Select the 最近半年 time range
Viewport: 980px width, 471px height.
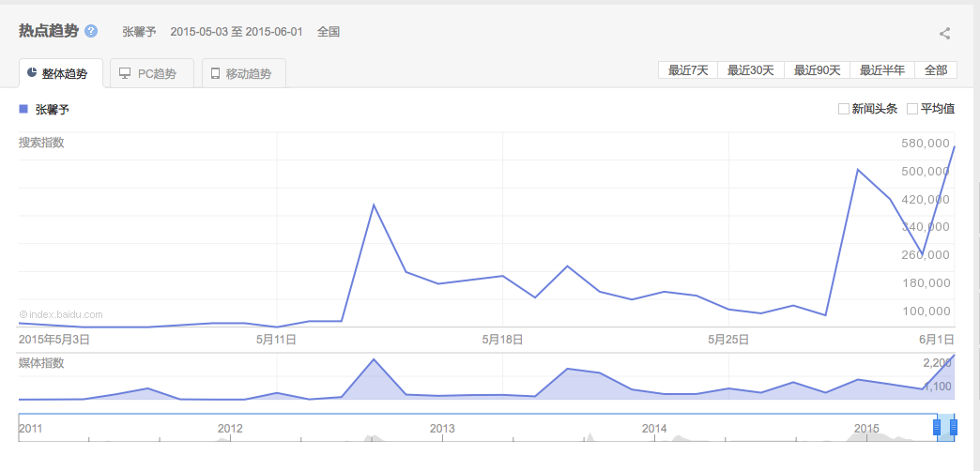click(x=882, y=70)
